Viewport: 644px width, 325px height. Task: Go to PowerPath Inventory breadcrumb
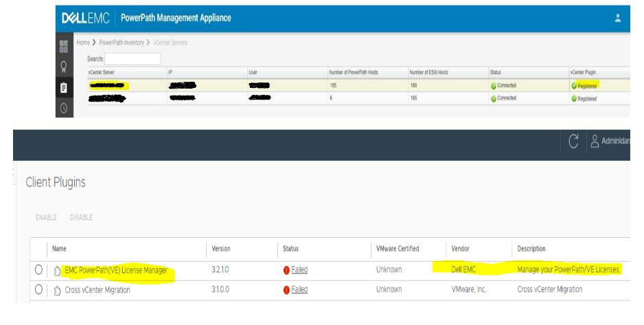click(122, 43)
